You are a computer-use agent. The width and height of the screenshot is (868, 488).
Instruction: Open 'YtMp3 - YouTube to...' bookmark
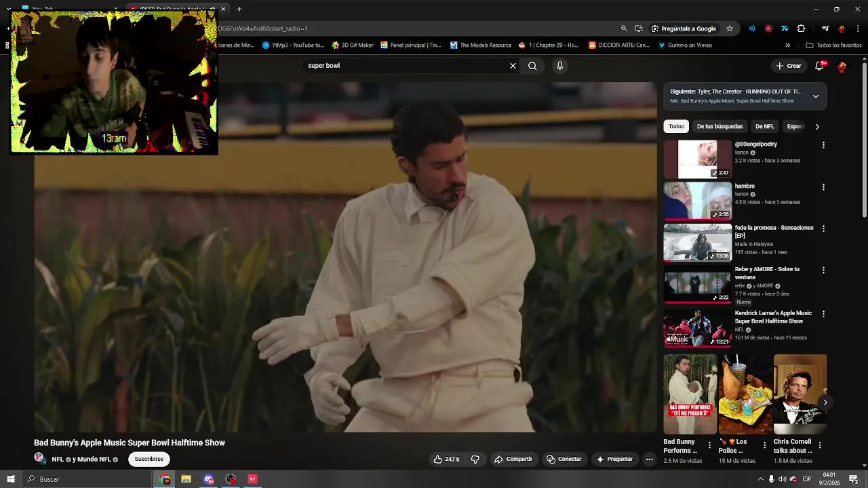pos(293,45)
